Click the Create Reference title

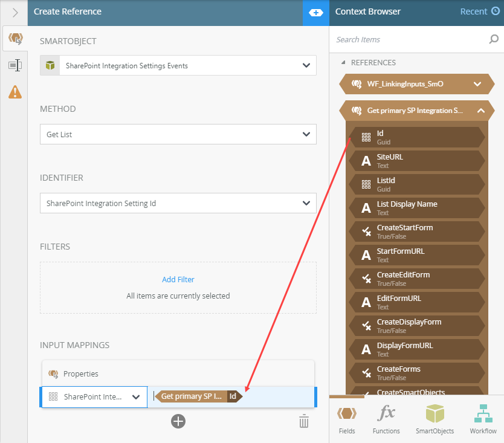click(x=68, y=11)
